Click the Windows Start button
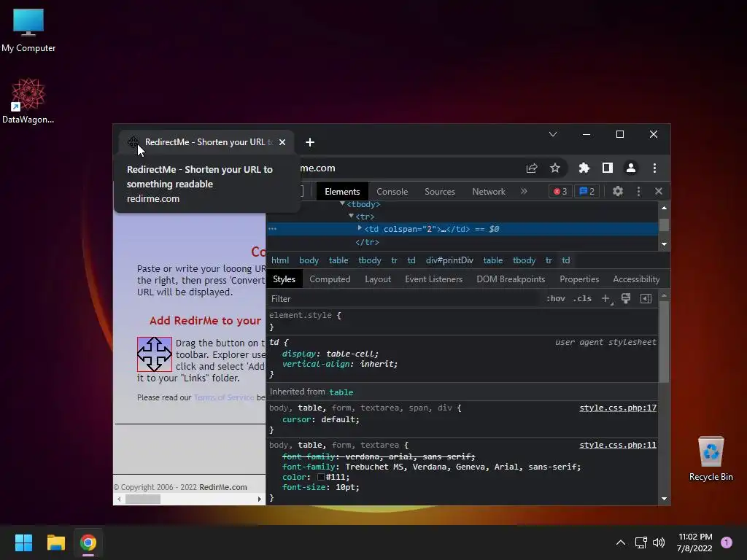Image resolution: width=747 pixels, height=560 pixels. [x=23, y=542]
